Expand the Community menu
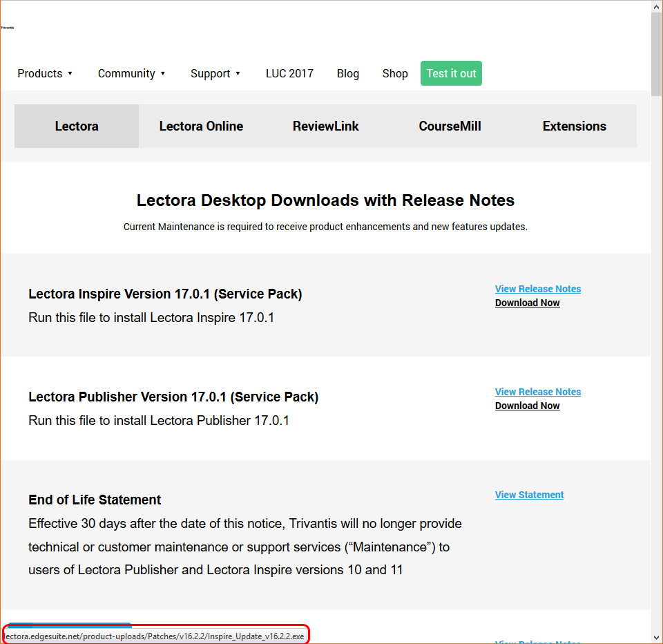The height and width of the screenshot is (644, 663). click(131, 74)
